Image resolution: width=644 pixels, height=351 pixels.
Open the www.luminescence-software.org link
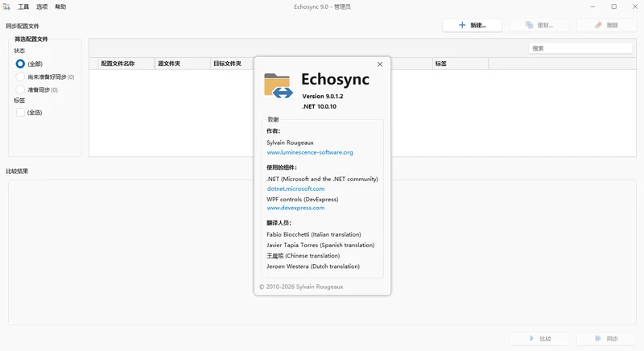point(310,152)
